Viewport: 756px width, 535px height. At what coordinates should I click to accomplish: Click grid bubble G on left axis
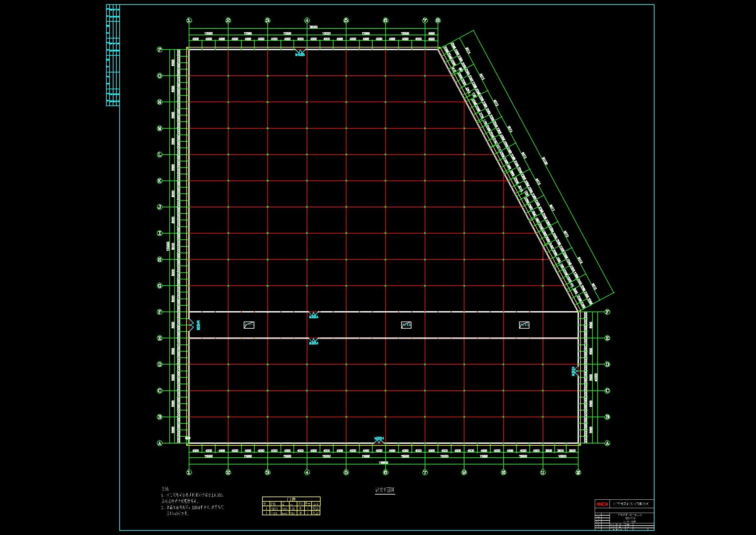pyautogui.click(x=160, y=286)
